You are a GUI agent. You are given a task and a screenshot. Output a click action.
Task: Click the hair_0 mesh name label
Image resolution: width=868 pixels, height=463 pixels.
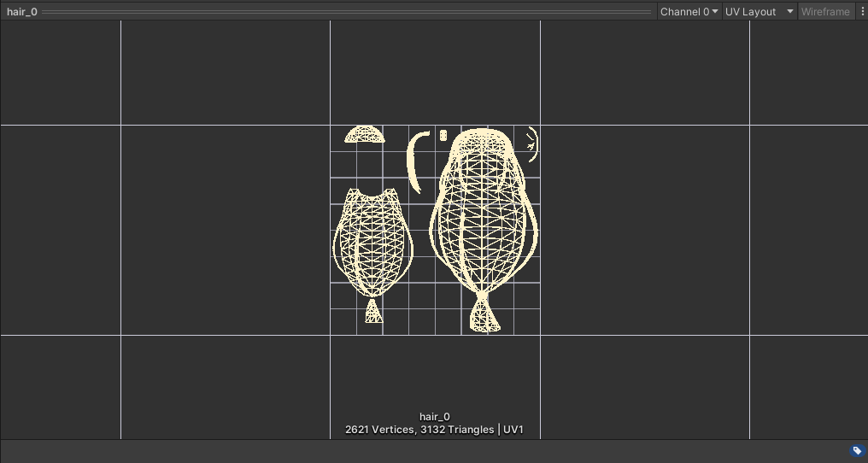435,417
